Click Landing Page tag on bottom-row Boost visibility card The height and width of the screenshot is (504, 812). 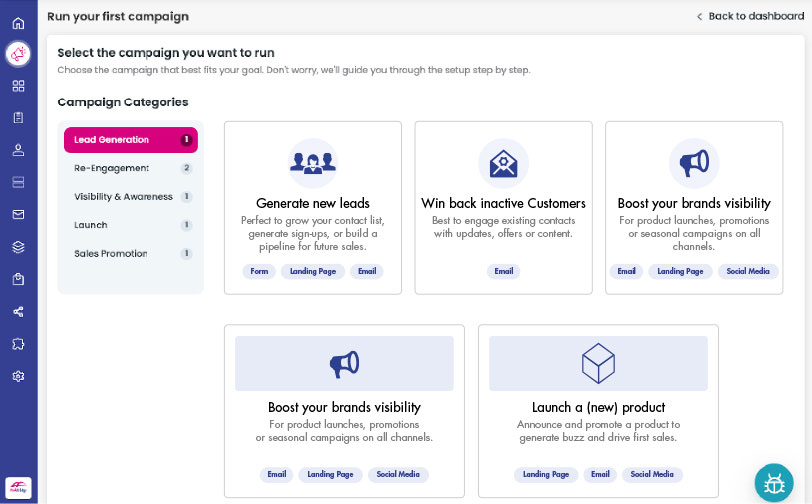[330, 474]
